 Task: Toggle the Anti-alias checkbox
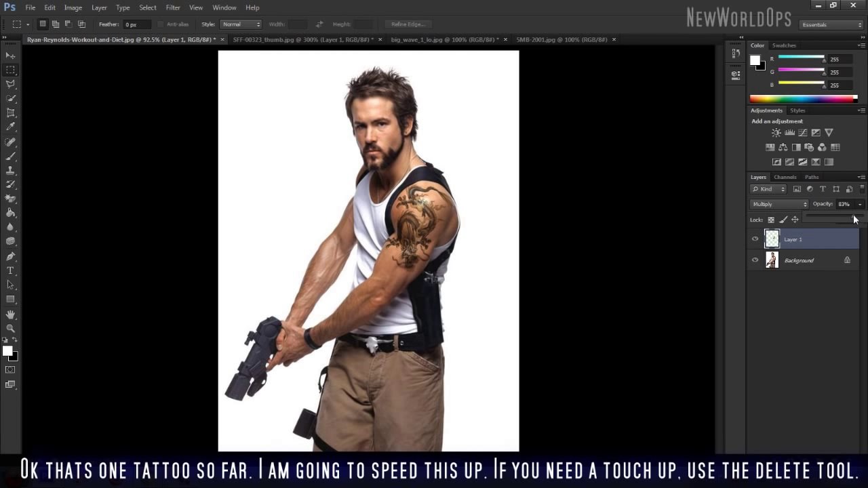(x=161, y=24)
